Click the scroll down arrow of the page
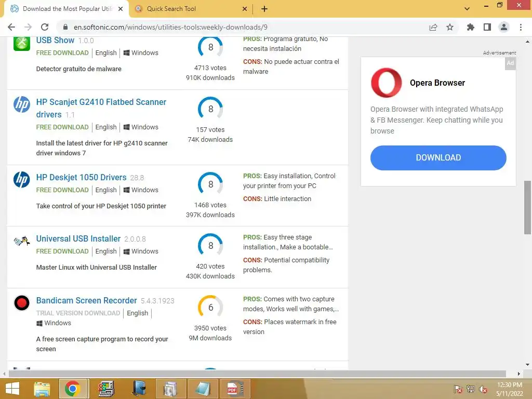532x399 pixels. pos(528,365)
